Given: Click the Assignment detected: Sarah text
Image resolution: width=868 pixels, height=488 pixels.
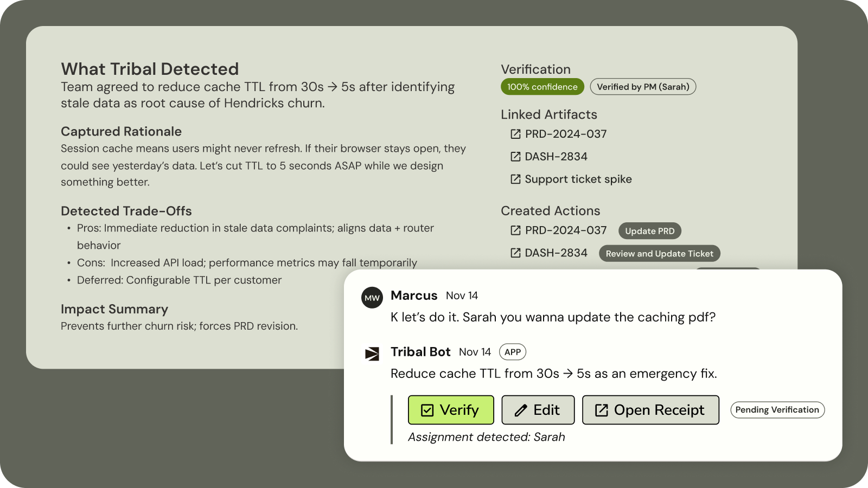Looking at the screenshot, I should 487,436.
